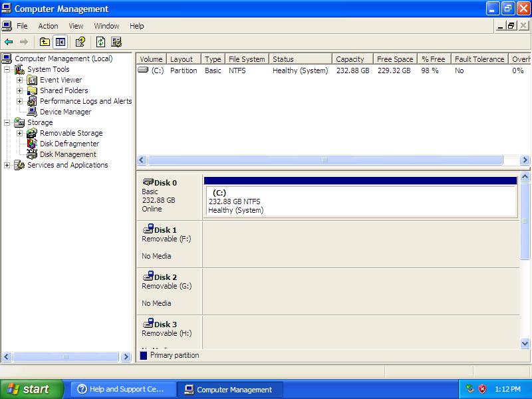Expand the Shared Folders node
This screenshot has height=399, width=532.
(x=19, y=91)
